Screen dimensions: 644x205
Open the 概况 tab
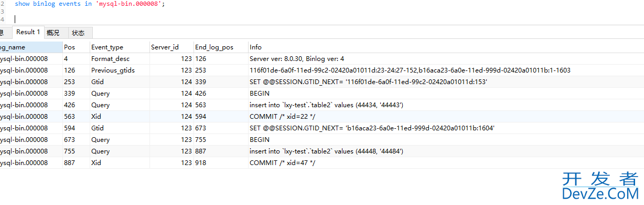point(53,33)
